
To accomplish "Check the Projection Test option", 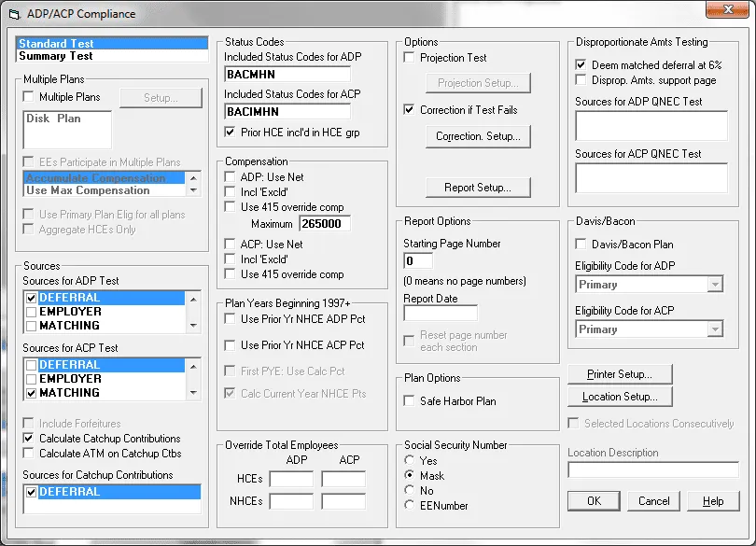I will (410, 58).
